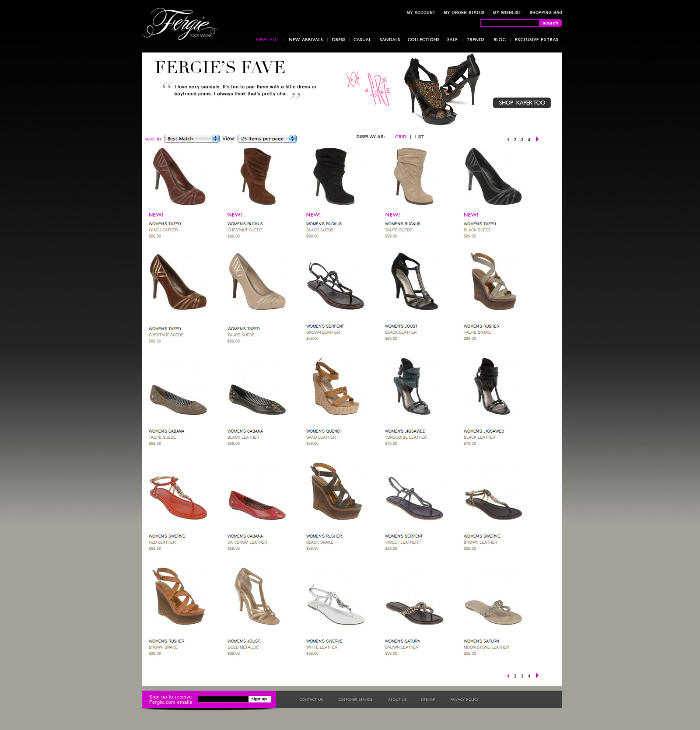Open the Women's Ruckus Chestnut Suede boot image
The height and width of the screenshot is (730, 700).
click(x=258, y=177)
